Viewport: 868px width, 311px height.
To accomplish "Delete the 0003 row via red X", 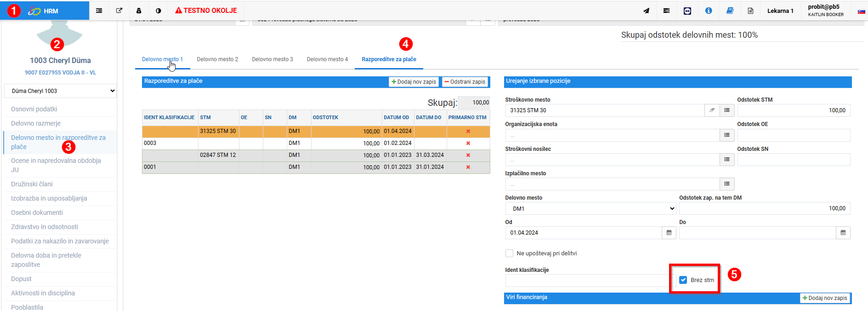I will [468, 143].
